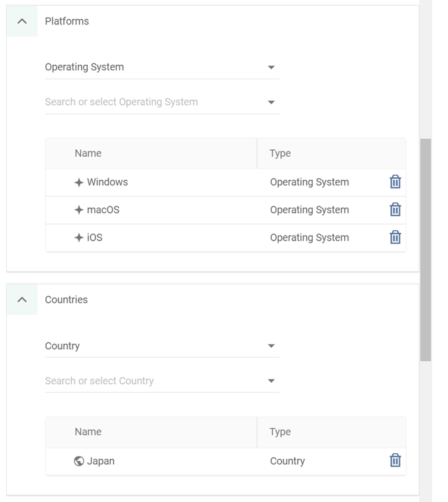
Task: Select the Japan row name
Action: (x=101, y=461)
